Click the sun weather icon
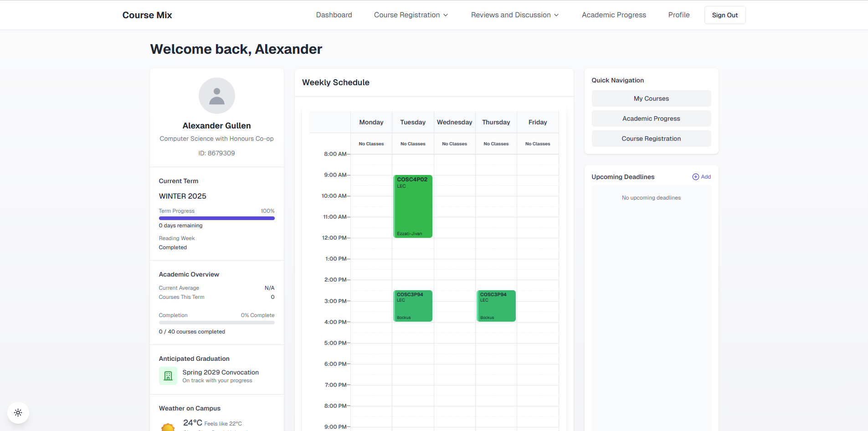 click(168, 427)
